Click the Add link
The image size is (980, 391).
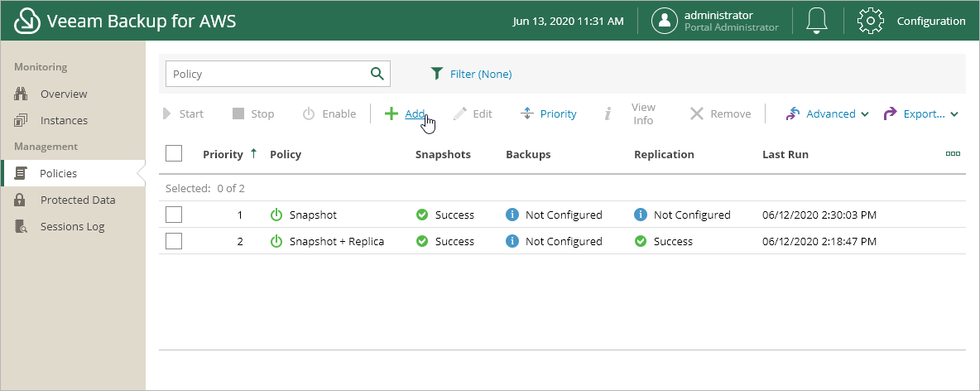click(x=415, y=113)
